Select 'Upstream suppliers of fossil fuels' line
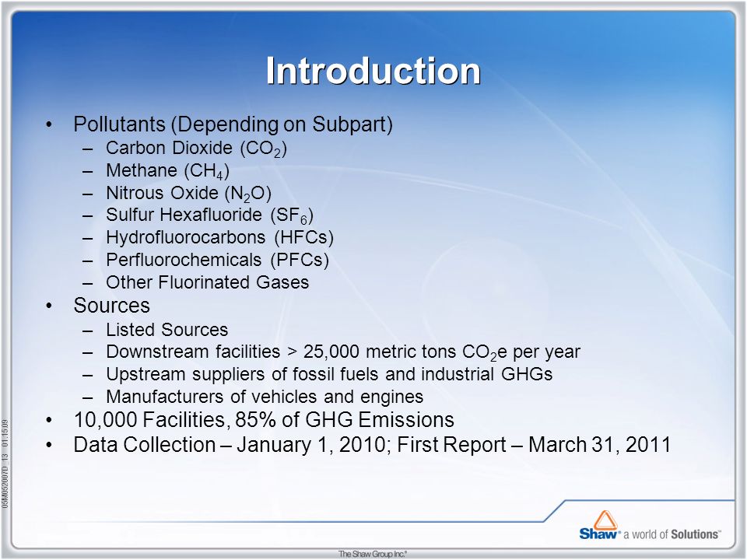 click(x=329, y=374)
